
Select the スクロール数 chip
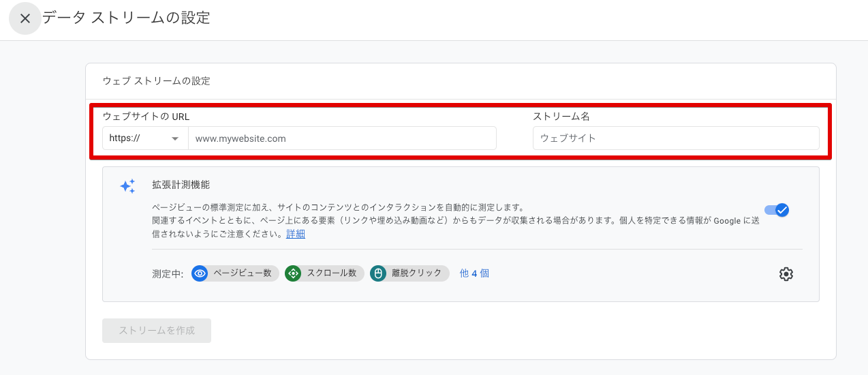[324, 273]
